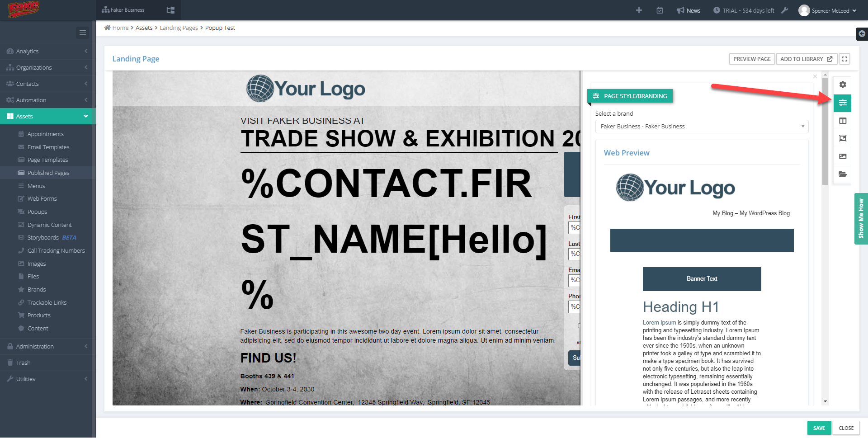Click the PAGE STYLE/BRANDING header label
868x438 pixels.
630,96
